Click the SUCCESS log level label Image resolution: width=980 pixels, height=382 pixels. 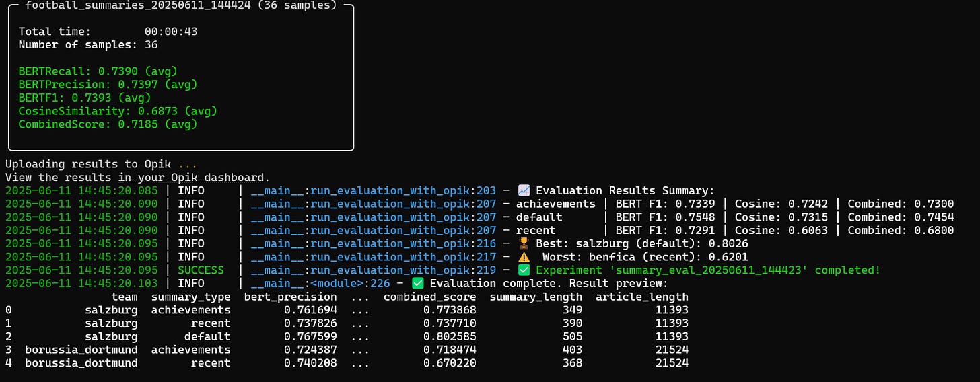tap(201, 270)
